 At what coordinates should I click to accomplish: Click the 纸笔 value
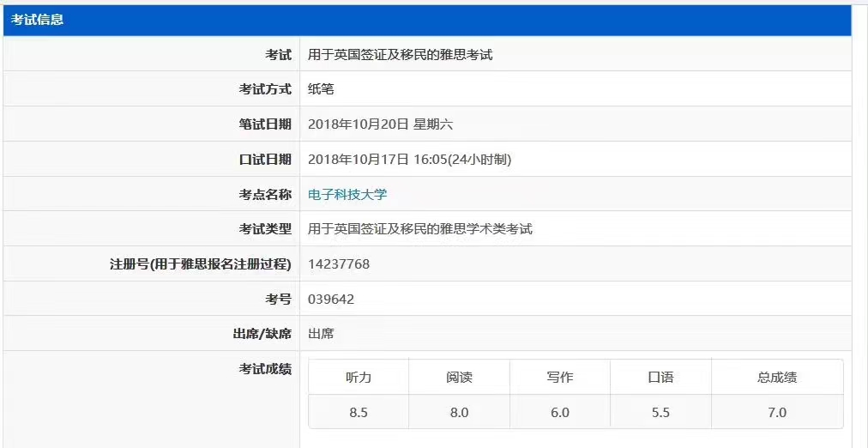click(x=321, y=90)
